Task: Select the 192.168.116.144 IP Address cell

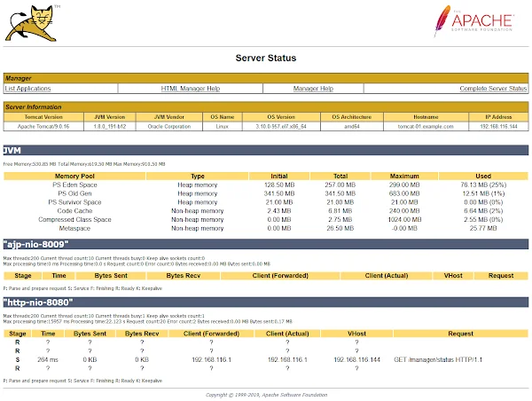Action: [x=498, y=126]
